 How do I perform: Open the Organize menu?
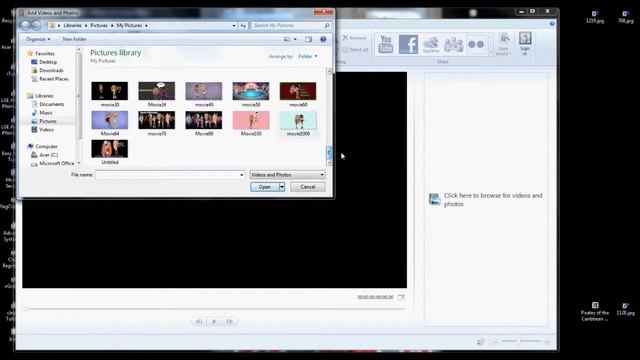[38, 39]
